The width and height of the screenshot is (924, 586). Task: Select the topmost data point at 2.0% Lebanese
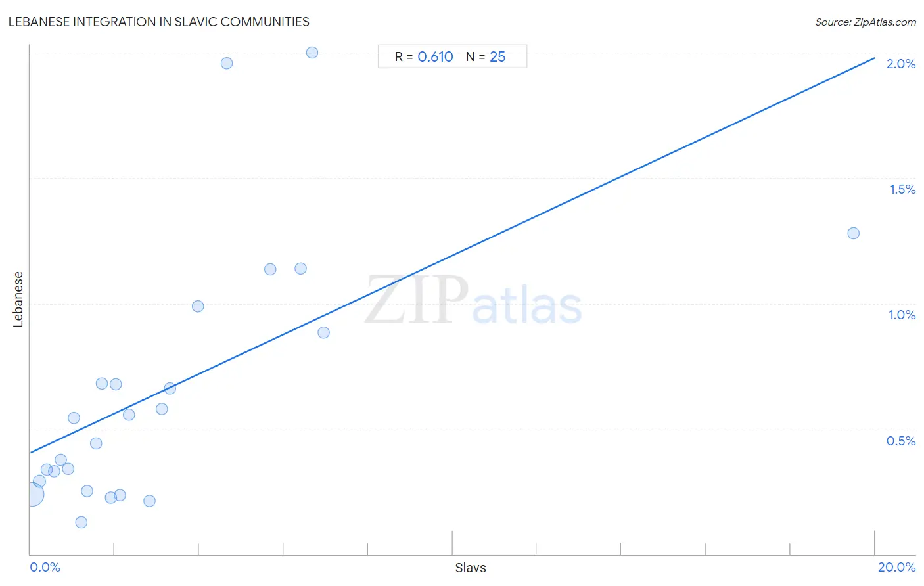(x=312, y=53)
